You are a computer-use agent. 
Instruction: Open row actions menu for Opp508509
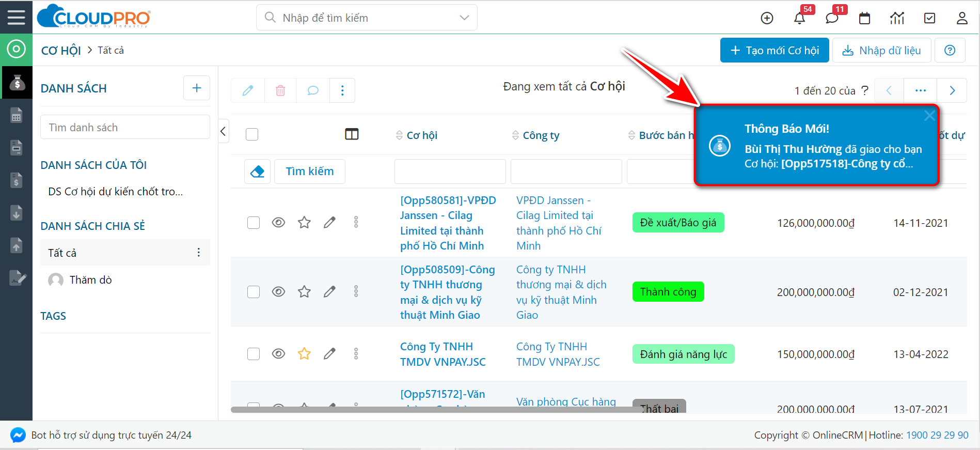356,292
